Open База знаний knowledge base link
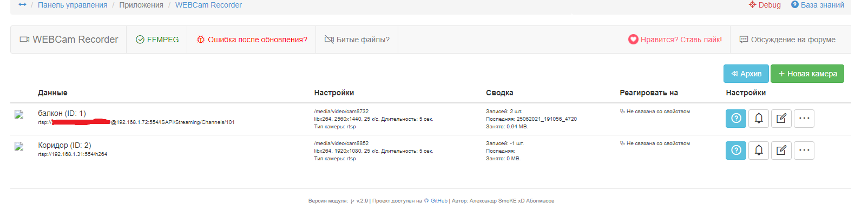 coord(818,5)
